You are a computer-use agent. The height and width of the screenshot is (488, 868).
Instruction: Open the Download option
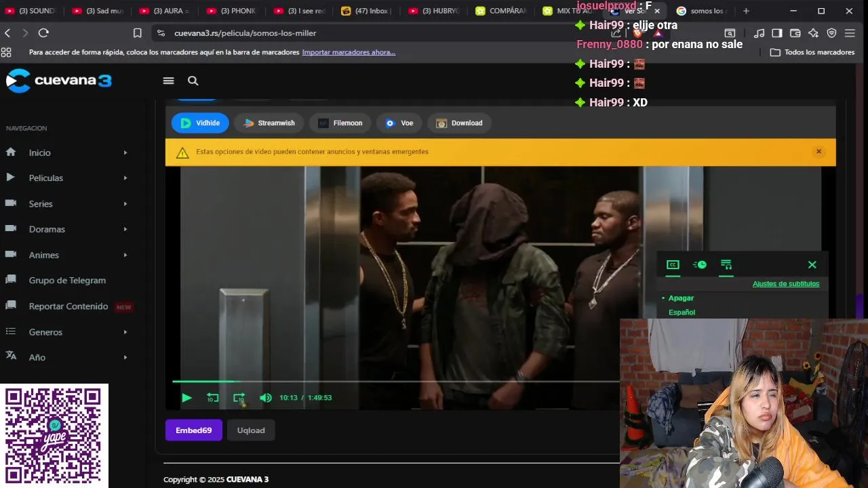pos(459,123)
